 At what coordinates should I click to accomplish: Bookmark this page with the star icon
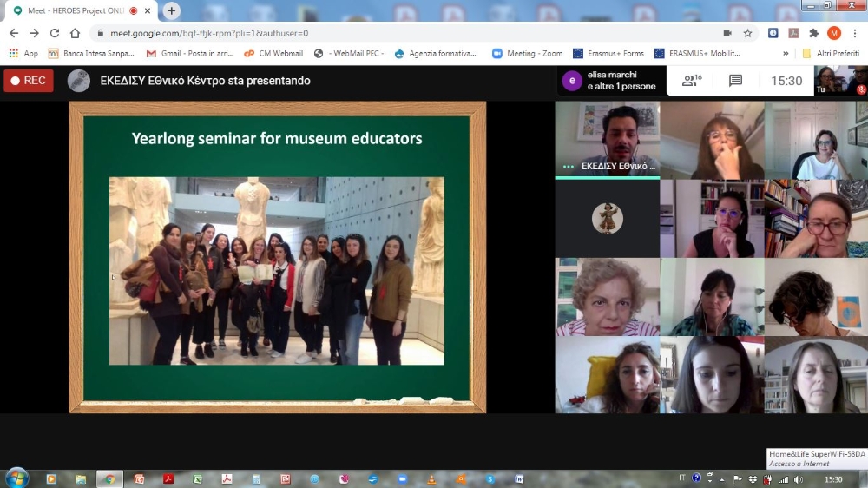[x=747, y=33]
